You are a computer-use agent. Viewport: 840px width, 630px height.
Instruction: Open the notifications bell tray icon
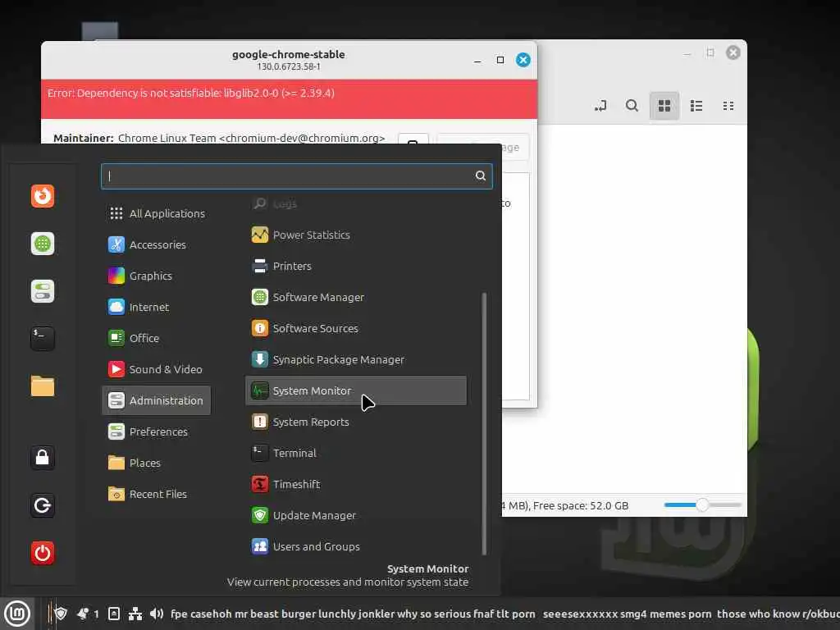coord(83,614)
